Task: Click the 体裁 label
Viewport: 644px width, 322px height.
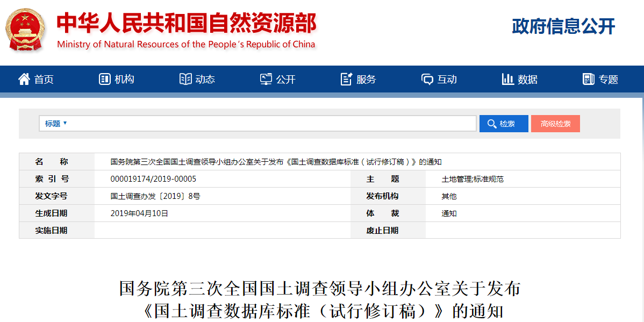Action: tap(382, 213)
